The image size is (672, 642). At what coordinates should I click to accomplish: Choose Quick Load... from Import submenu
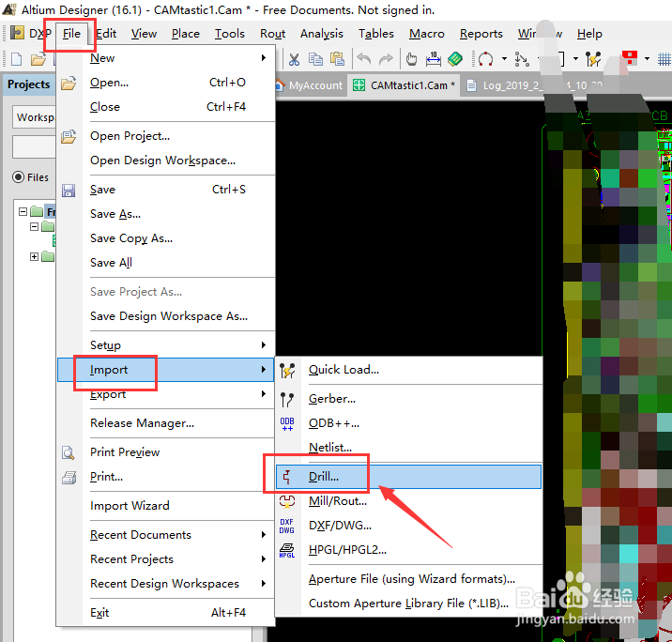pos(408,370)
